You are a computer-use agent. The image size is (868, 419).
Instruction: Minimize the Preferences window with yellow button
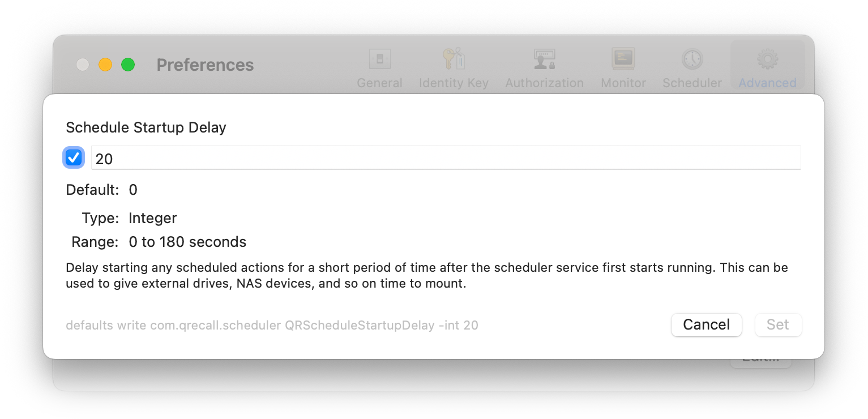click(105, 65)
